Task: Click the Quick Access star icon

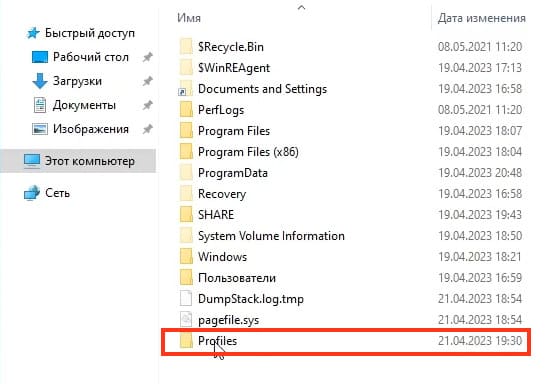Action: point(33,33)
